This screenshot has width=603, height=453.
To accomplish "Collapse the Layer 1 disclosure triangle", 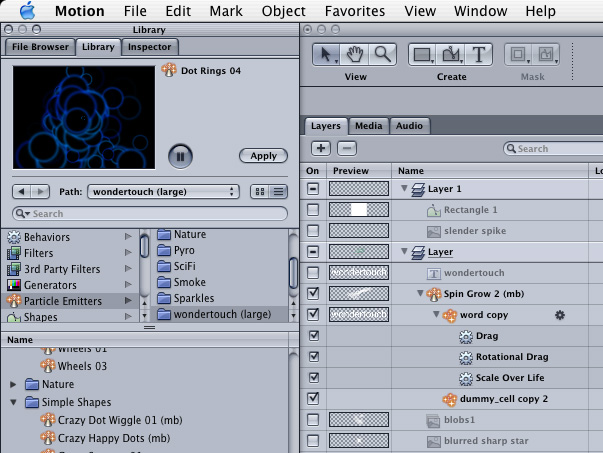I will pyautogui.click(x=404, y=188).
